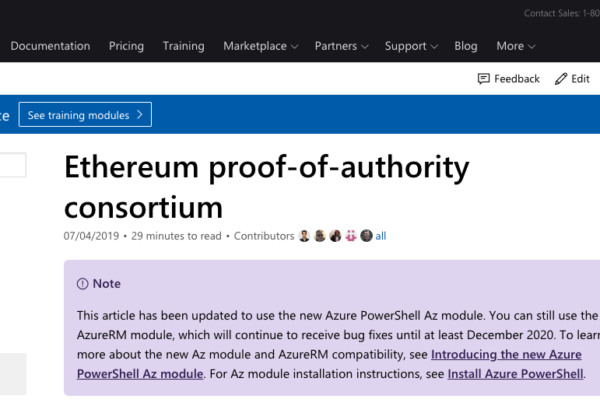Viewport: 600px width, 420px height.
Task: Open the second contributor's avatar
Action: [320, 236]
